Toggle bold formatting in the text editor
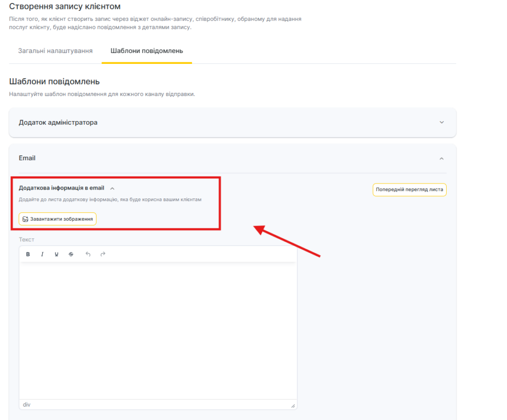The width and height of the screenshot is (507, 420). pos(28,254)
